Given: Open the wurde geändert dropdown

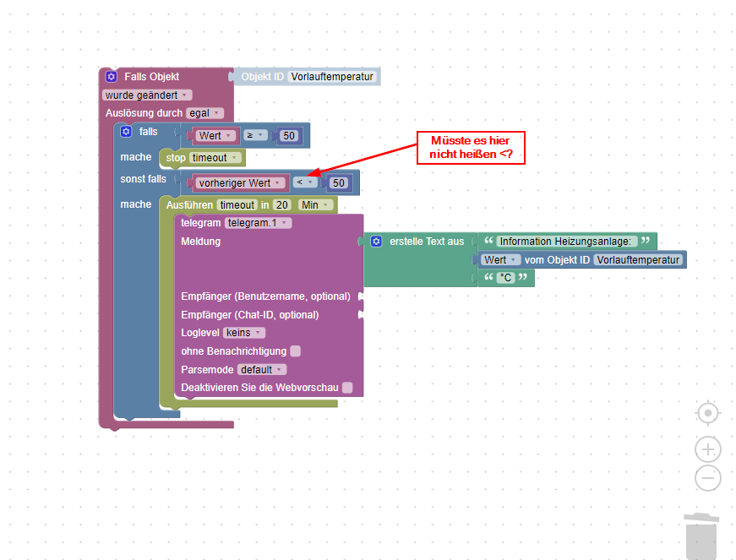Looking at the screenshot, I should (147, 95).
